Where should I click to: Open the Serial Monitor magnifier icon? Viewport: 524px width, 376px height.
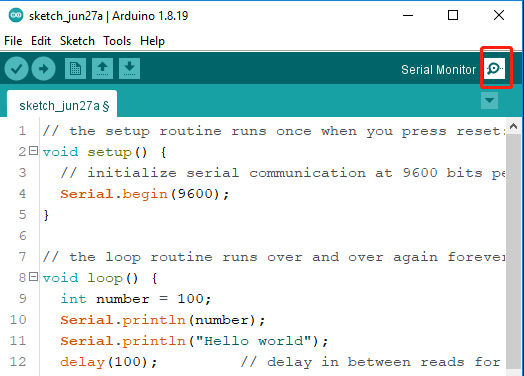tap(495, 69)
